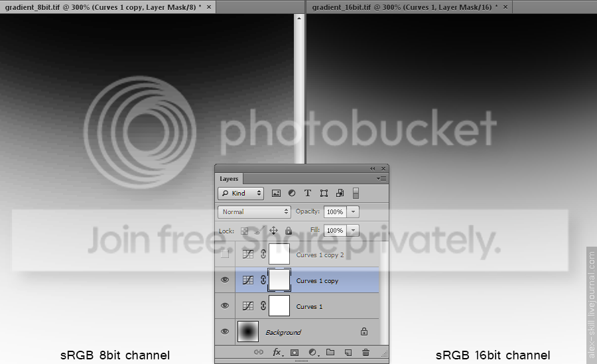Open the Normal blend mode dropdown
The width and height of the screenshot is (597, 364).
(254, 212)
